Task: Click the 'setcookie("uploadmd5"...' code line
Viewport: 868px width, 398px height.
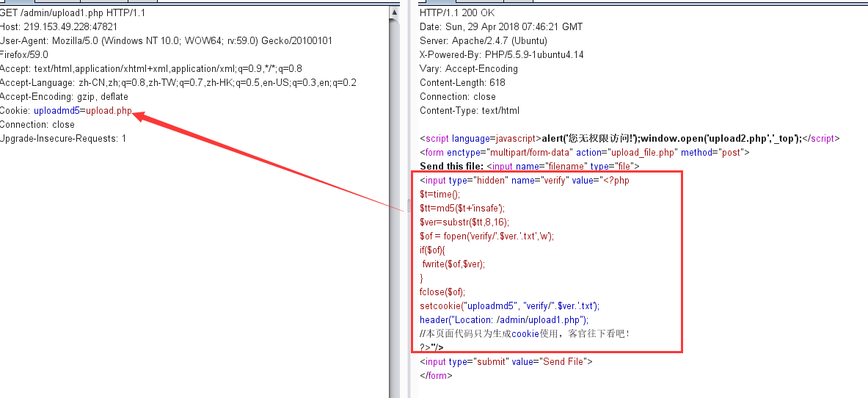Action: 509,305
